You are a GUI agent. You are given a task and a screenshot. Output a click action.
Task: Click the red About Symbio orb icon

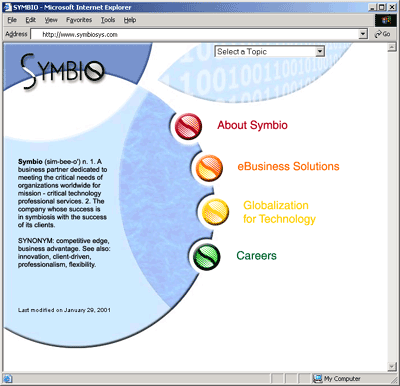pos(188,126)
